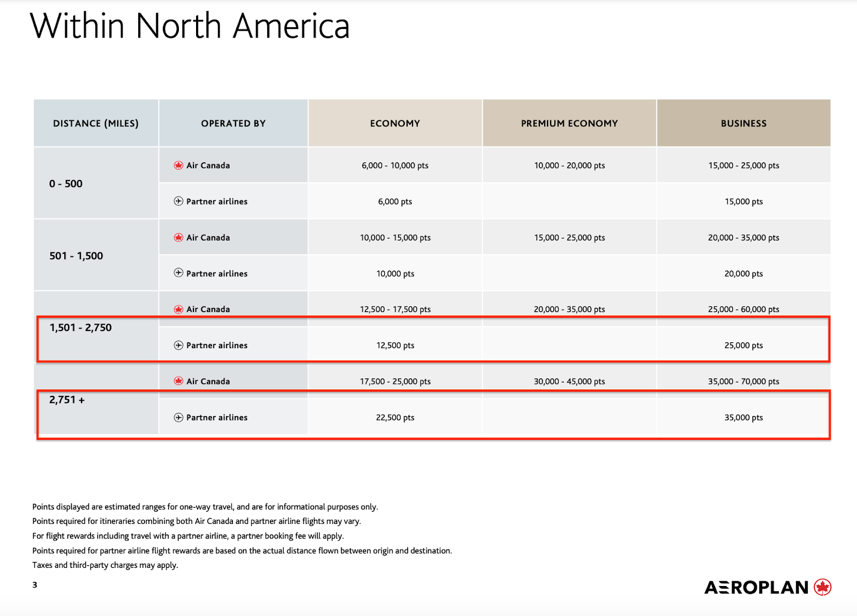Select the footnote about combining Air Canada and partner flights

pyautogui.click(x=197, y=521)
